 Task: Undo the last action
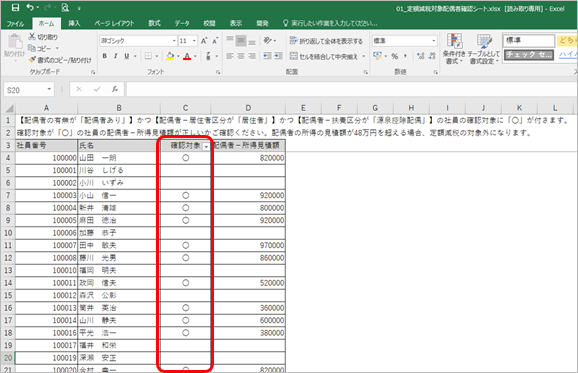pyautogui.click(x=31, y=7)
